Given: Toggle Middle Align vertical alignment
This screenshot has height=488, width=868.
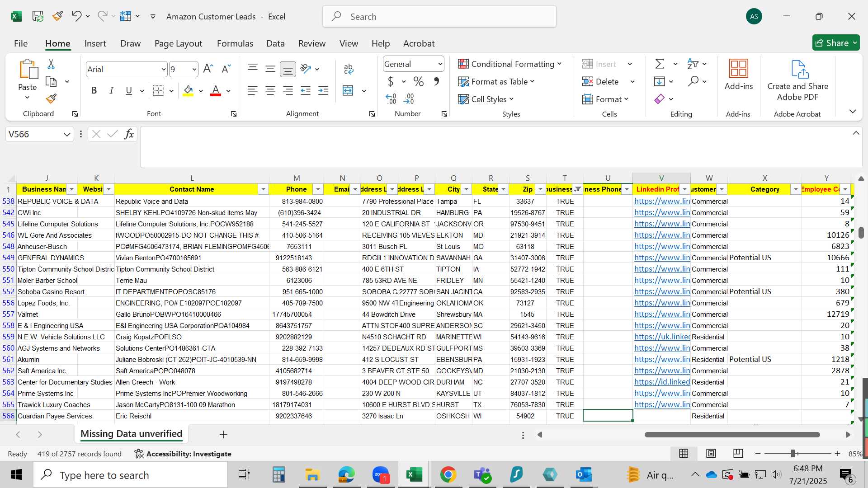Looking at the screenshot, I should coord(270,69).
